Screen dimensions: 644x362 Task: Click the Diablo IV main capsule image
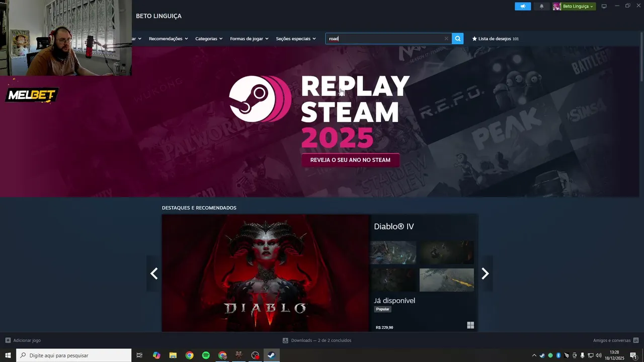tap(266, 273)
